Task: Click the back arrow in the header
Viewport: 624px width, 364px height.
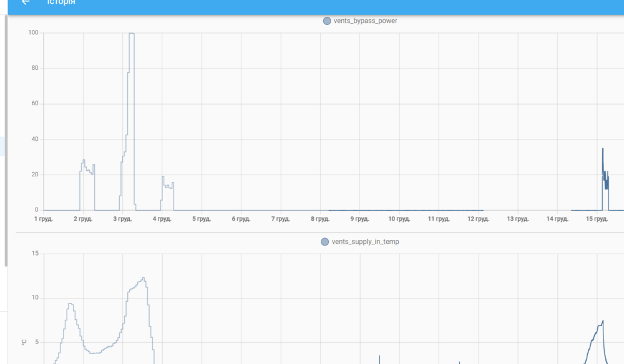Action: point(26,2)
